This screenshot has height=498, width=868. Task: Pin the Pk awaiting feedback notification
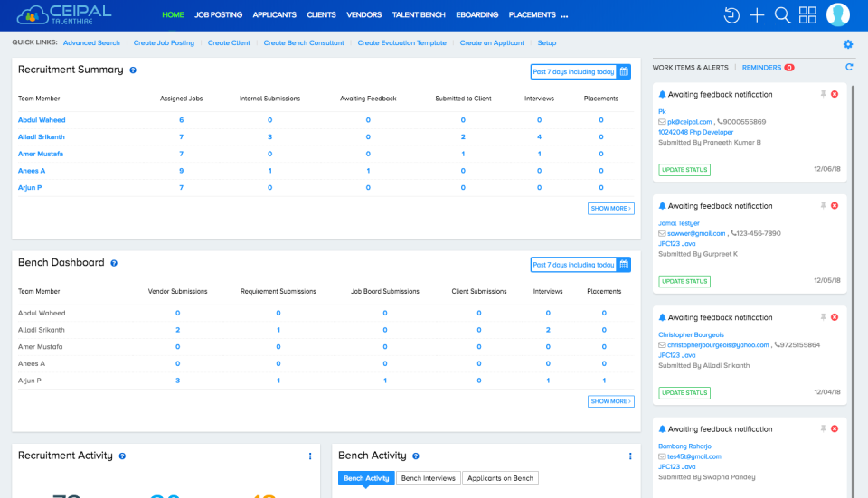[x=823, y=94]
